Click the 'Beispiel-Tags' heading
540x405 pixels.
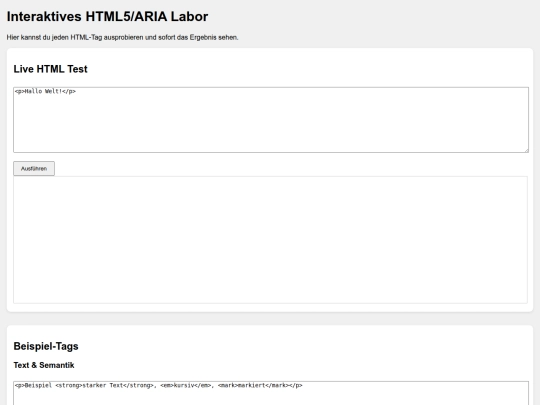pyautogui.click(x=46, y=346)
